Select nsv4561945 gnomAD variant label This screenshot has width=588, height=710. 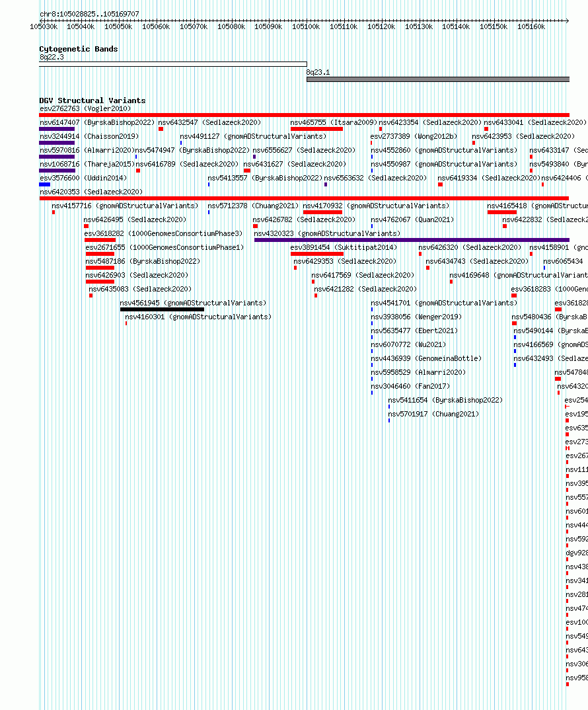(194, 303)
